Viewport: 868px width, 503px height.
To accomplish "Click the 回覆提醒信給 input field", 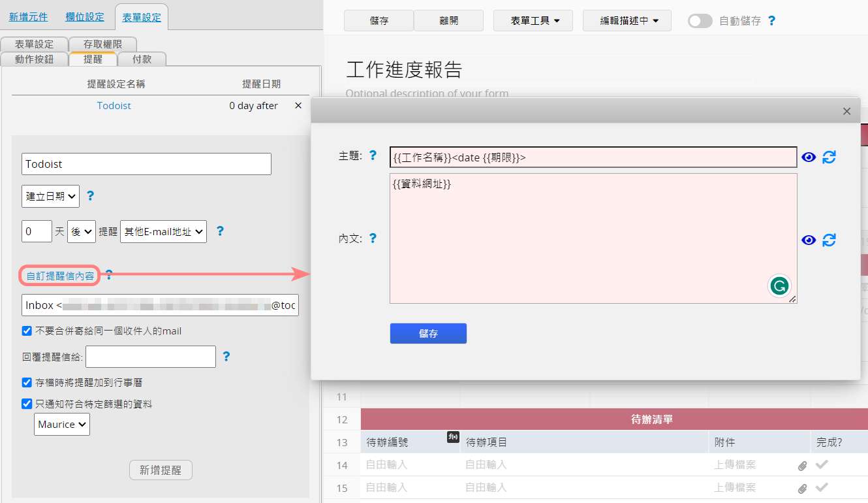I will click(x=150, y=357).
